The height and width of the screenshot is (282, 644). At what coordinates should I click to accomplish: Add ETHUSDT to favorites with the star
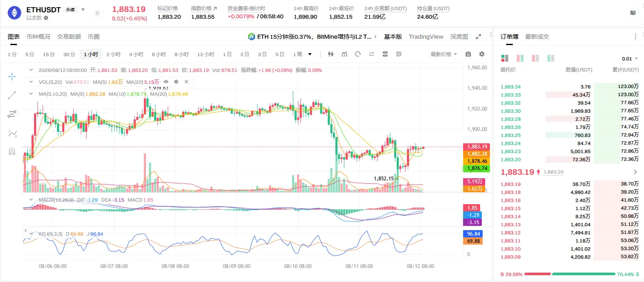click(97, 14)
